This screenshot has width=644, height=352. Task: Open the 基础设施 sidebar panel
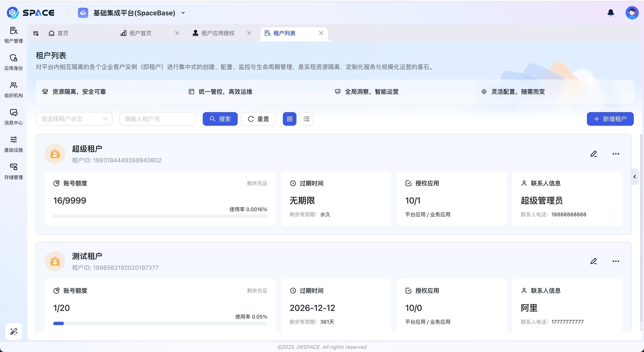(x=13, y=144)
